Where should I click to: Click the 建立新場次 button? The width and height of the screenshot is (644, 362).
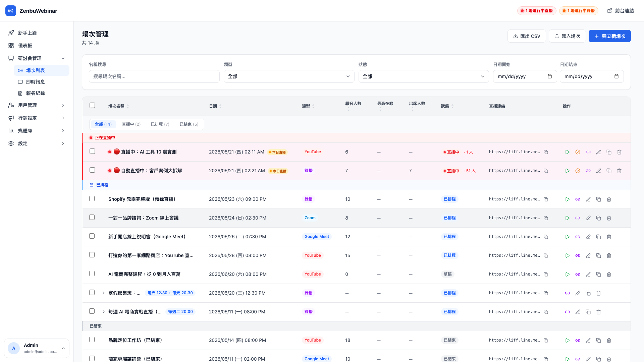click(609, 36)
